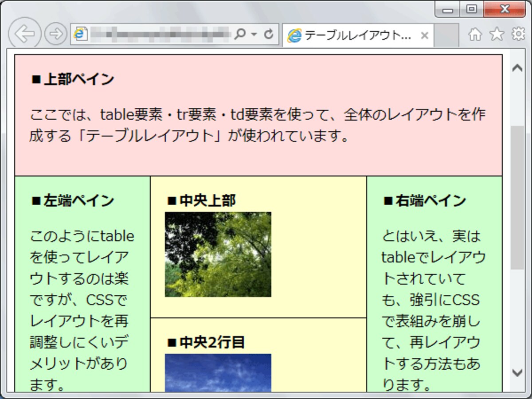Minimize the browser window
Screen dimensions: 532x399
448,9
